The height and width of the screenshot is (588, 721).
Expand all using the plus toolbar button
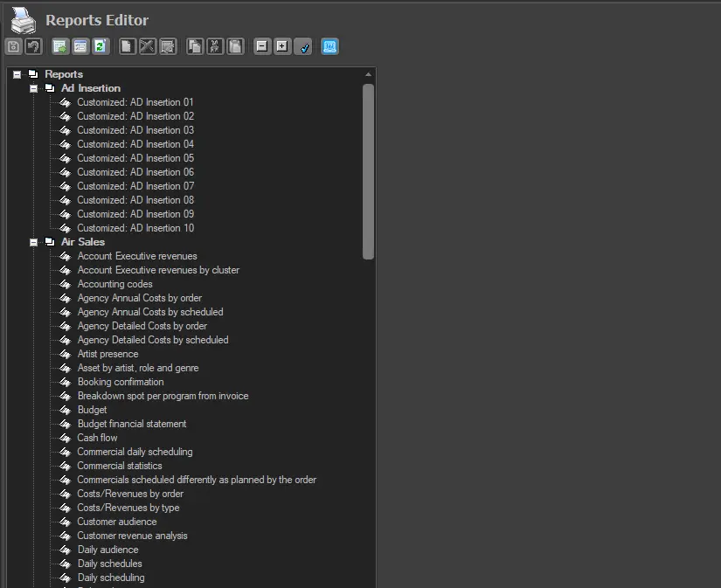coord(282,47)
